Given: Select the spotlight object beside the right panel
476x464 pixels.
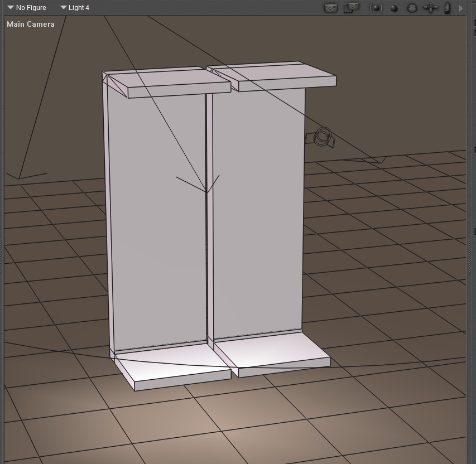Looking at the screenshot, I should click(x=322, y=137).
